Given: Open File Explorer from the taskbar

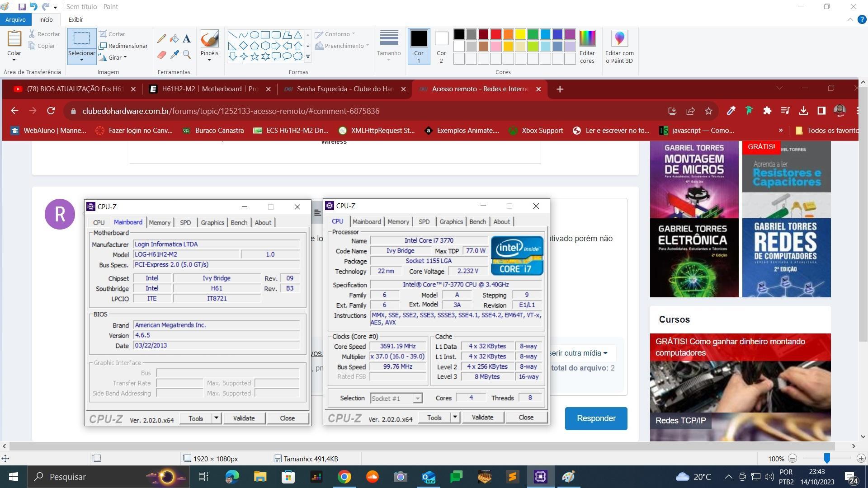Looking at the screenshot, I should 260,477.
